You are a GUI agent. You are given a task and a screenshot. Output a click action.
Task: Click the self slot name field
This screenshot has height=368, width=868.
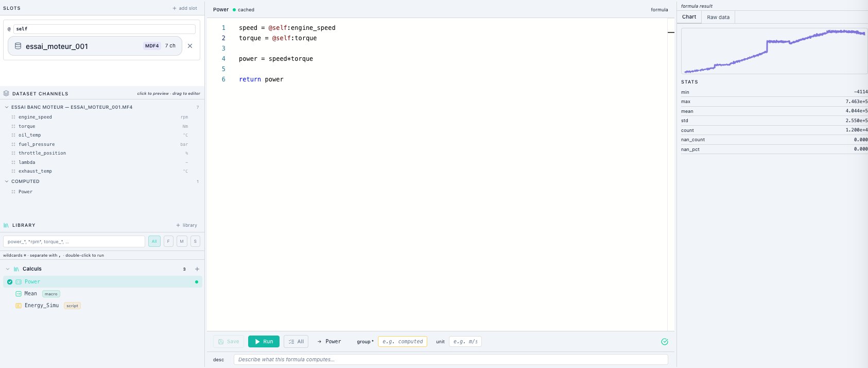point(105,29)
